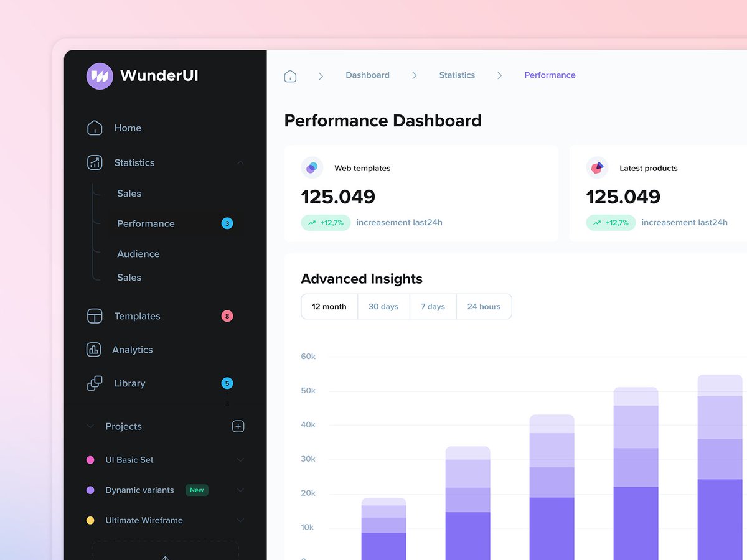The image size is (747, 560).
Task: Select the 24 hours tab
Action: point(484,307)
